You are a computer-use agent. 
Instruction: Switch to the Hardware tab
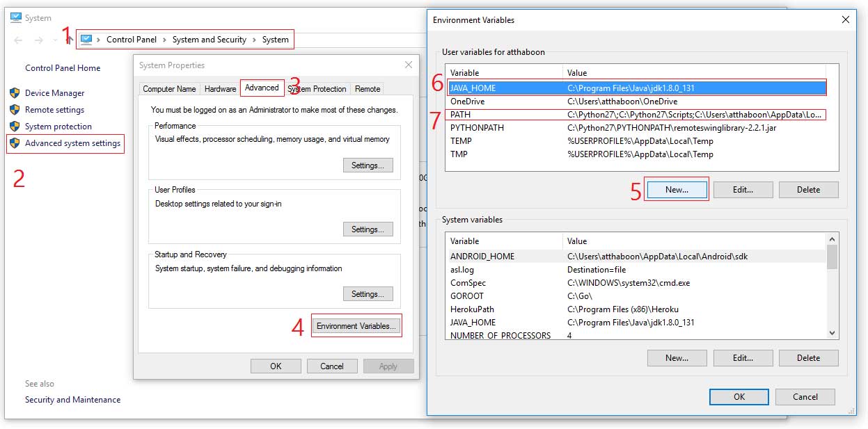click(x=220, y=89)
